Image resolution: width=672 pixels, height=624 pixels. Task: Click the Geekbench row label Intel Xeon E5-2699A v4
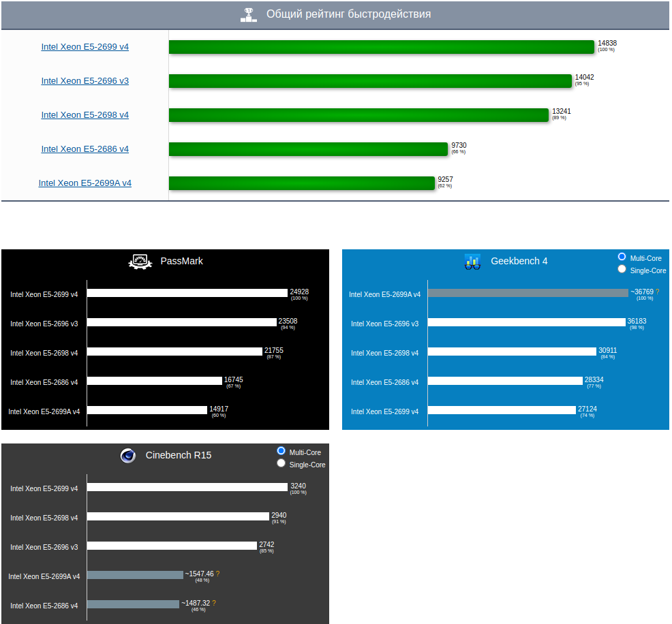[385, 295]
